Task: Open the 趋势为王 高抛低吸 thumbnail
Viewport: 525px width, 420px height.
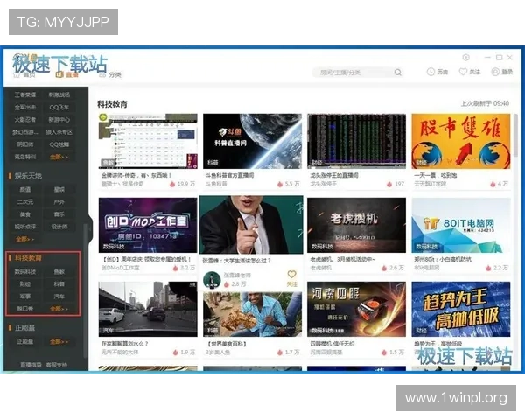Action: [x=461, y=309]
